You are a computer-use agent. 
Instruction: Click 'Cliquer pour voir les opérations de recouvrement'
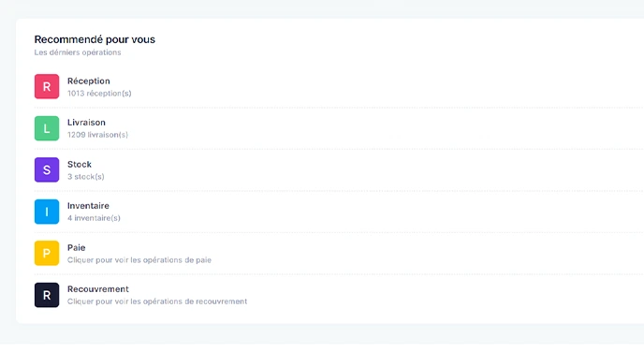[x=157, y=301]
